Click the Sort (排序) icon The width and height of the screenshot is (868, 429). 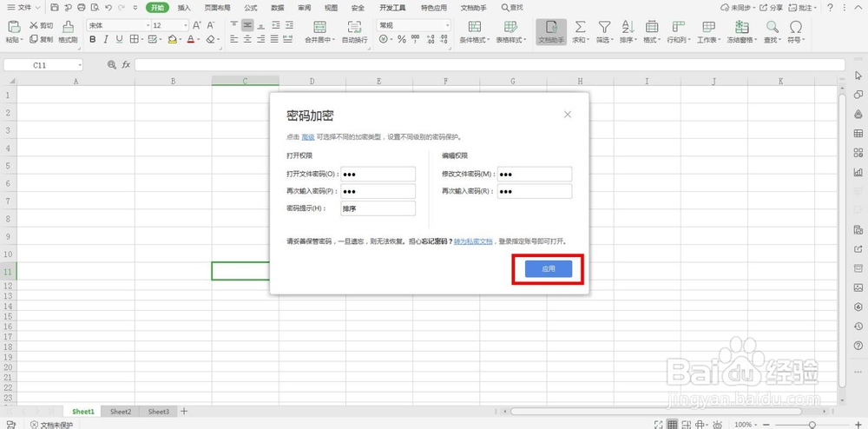[628, 27]
